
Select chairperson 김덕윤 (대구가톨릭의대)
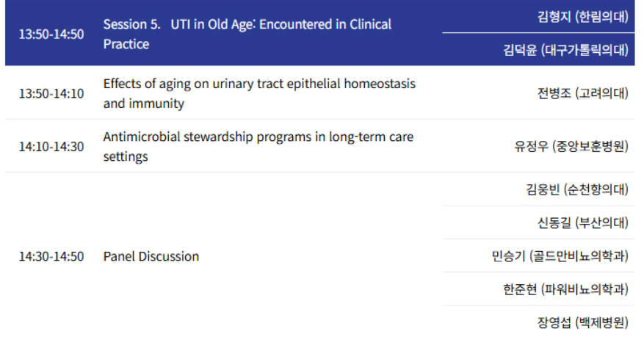tap(565, 50)
